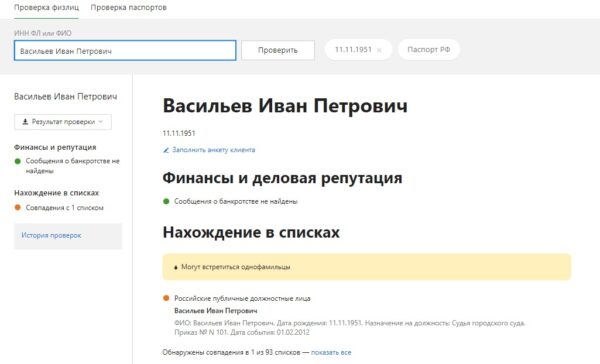600x364 pixels.
Task: Click the pencil icon beside Заполнить анкету клиента
Action: click(x=166, y=150)
